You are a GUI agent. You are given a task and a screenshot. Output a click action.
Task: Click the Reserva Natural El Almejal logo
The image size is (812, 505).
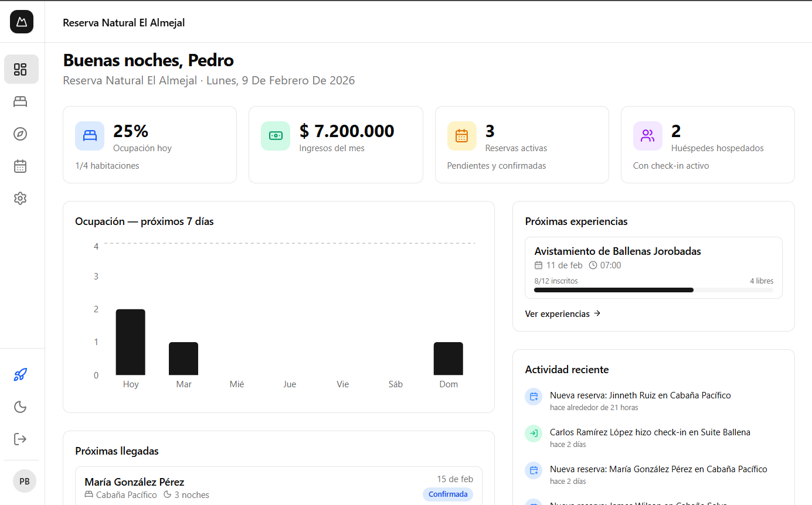[21, 22]
